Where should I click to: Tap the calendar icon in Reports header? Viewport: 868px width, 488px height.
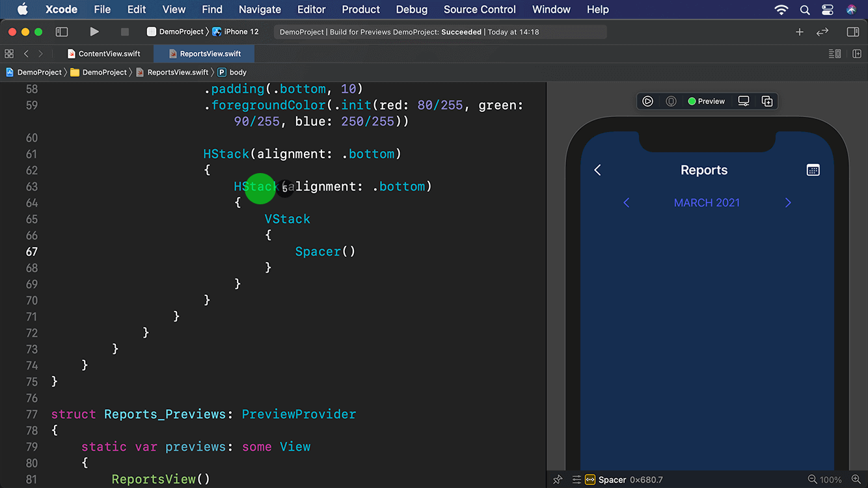pos(813,170)
